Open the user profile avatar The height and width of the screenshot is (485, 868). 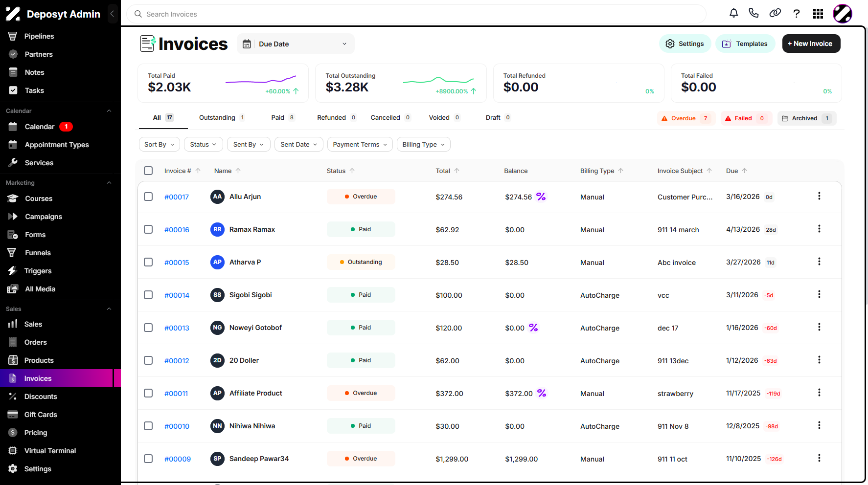[843, 14]
